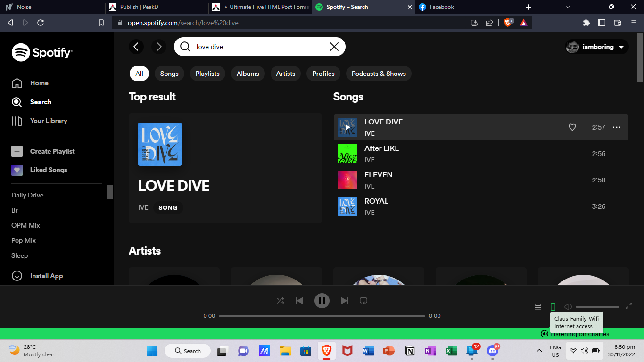Switch to the Noise browser tab

coord(52,7)
